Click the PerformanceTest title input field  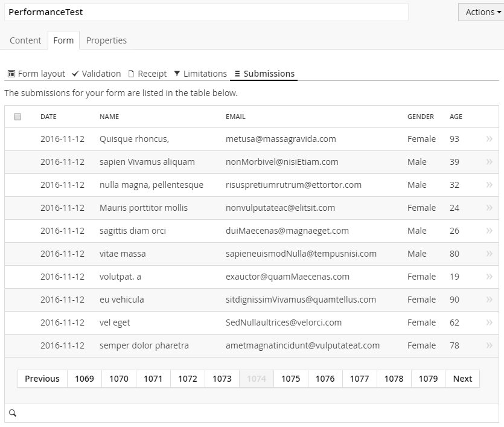205,12
